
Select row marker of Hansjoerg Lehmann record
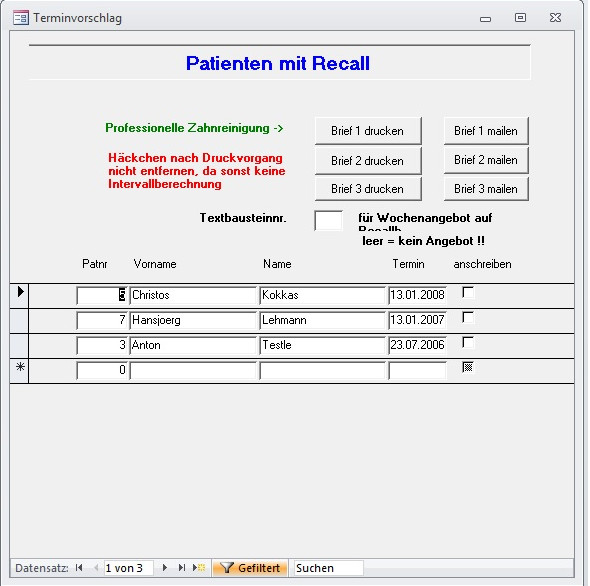tap(20, 321)
